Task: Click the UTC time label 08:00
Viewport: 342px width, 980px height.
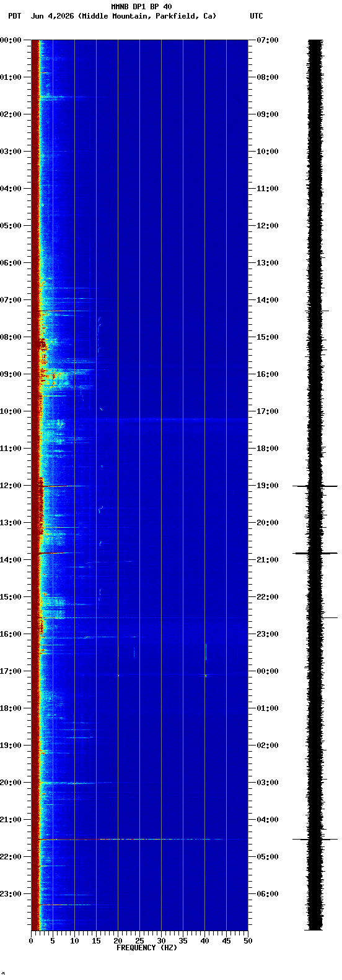Action: [x=268, y=77]
